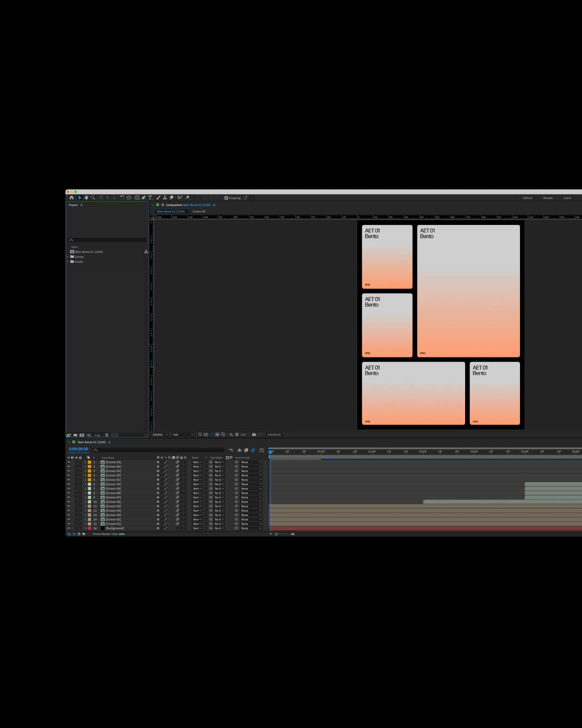Choose the Pen tool
Screen dimensions: 582x728
tap(143, 197)
